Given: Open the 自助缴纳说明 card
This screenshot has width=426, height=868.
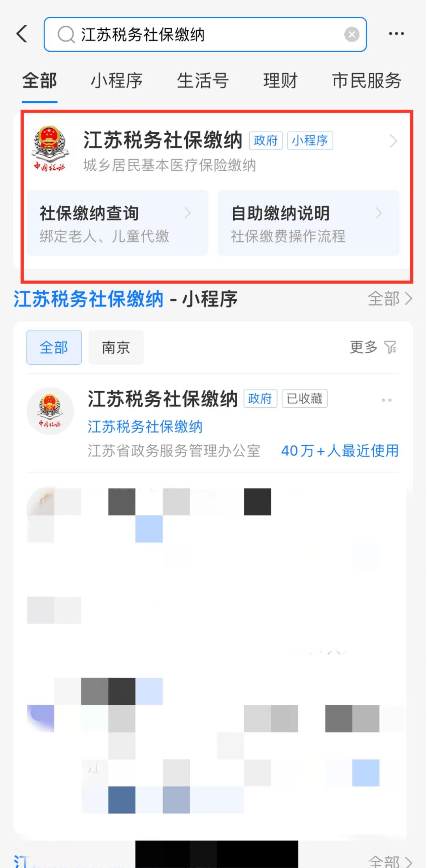Looking at the screenshot, I should click(308, 223).
